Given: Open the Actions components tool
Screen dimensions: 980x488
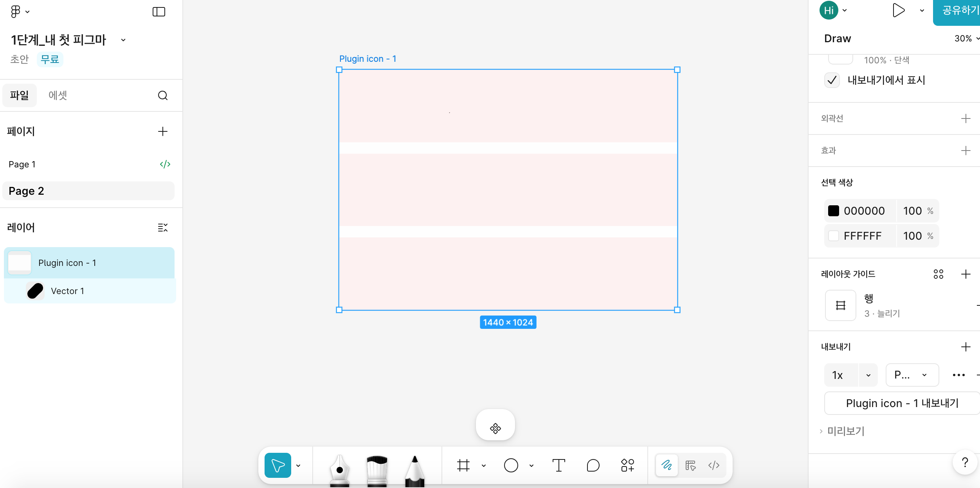Looking at the screenshot, I should pos(627,465).
